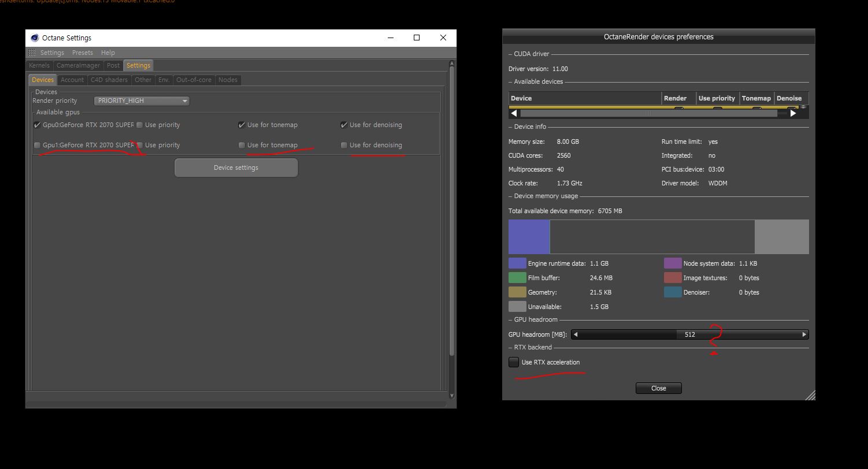Collapse the Device info section
Screen dimensions: 868x469
(x=511, y=126)
